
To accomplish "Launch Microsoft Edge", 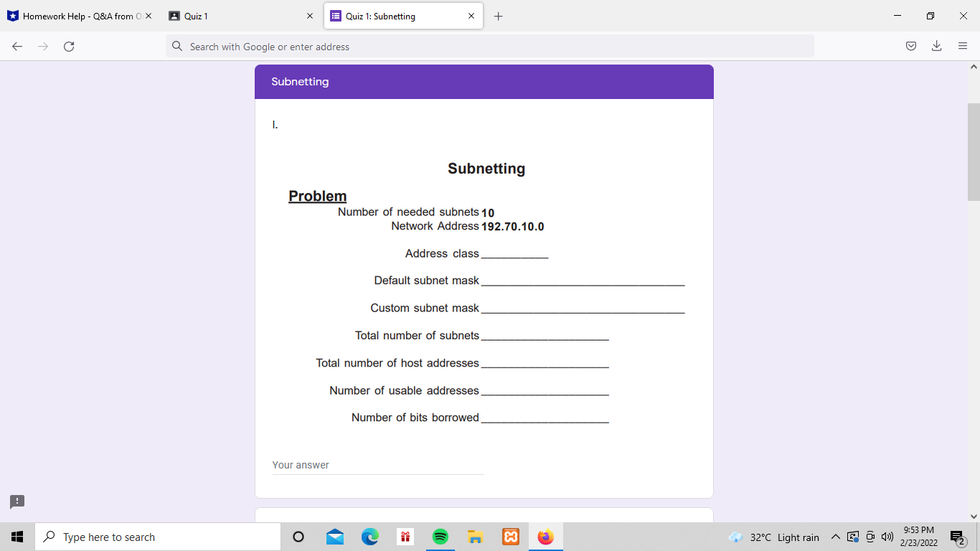I will pos(369,536).
